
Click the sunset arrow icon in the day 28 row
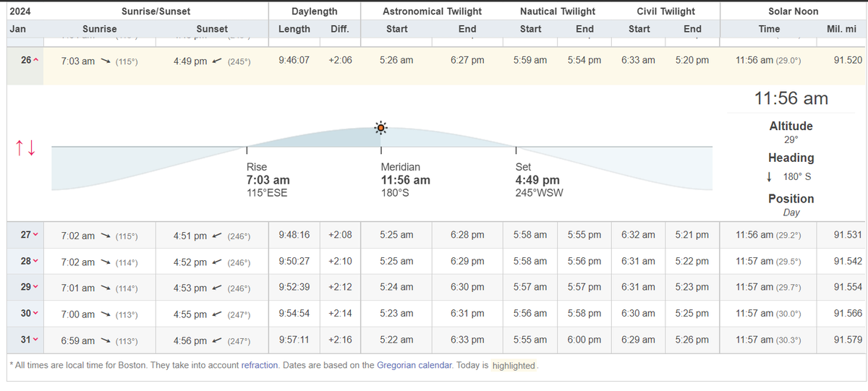217,262
